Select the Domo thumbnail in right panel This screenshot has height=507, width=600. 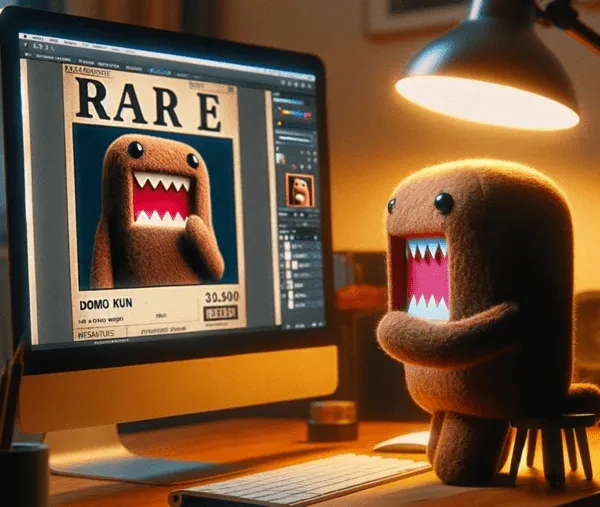pos(300,190)
